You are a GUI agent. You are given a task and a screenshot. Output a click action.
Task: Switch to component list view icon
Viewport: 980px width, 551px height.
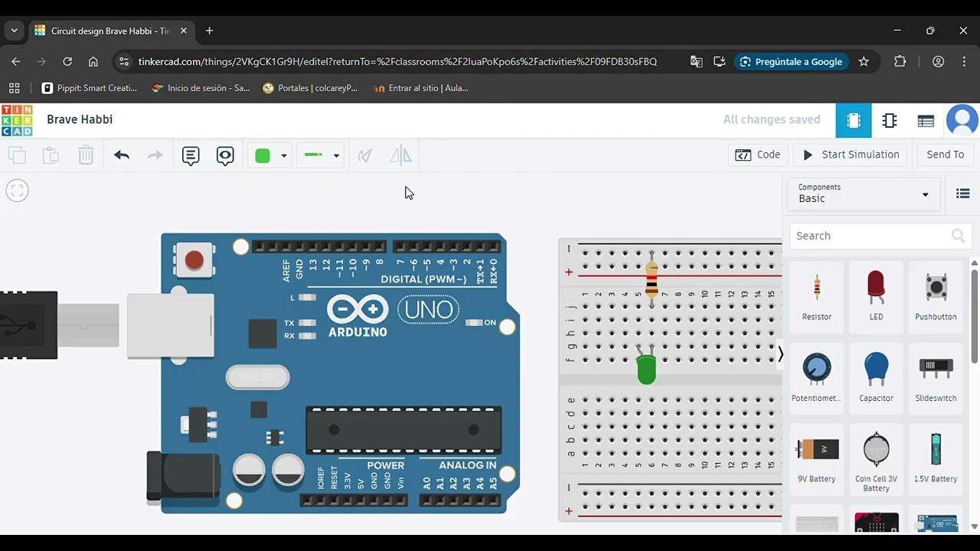point(926,120)
